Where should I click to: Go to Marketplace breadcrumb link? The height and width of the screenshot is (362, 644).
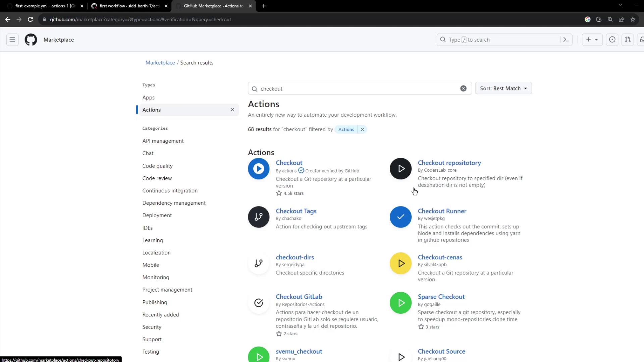click(160, 63)
